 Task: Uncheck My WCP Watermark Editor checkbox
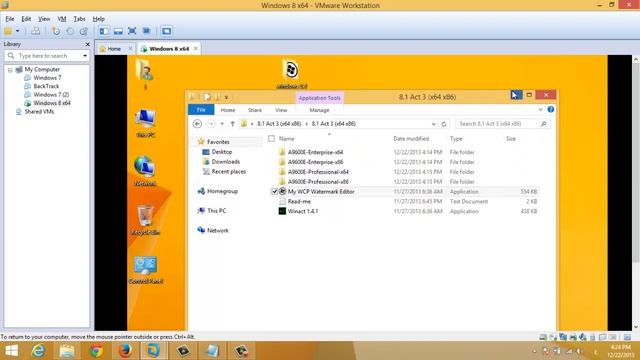(x=275, y=191)
